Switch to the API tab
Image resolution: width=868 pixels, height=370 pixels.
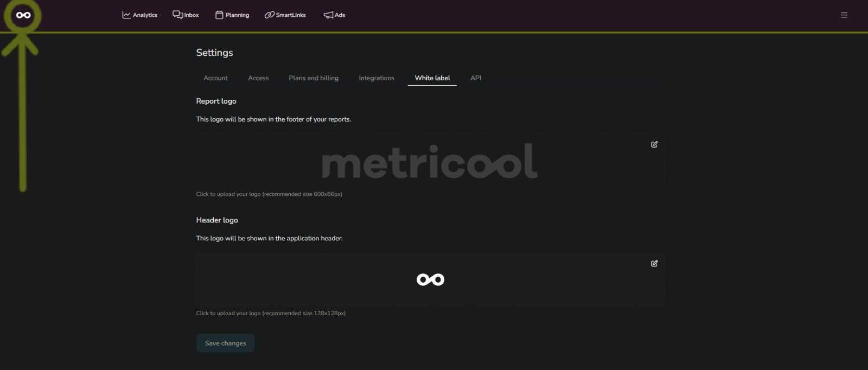(476, 78)
